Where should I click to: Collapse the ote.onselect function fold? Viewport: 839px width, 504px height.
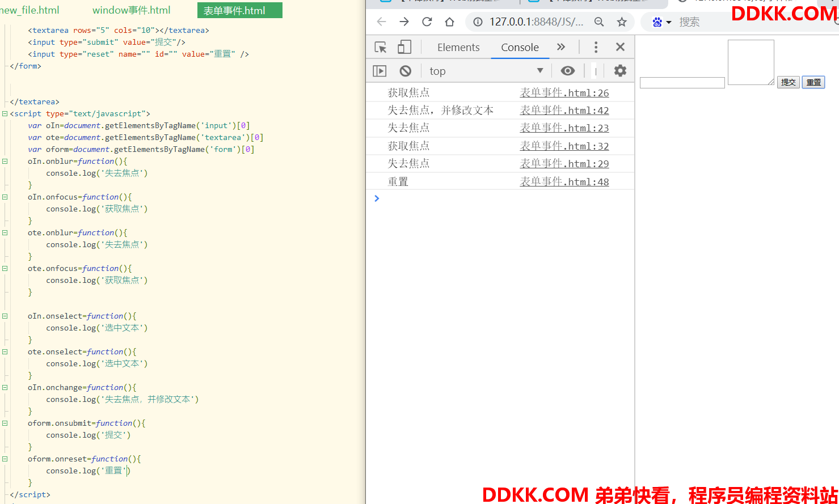click(5, 351)
